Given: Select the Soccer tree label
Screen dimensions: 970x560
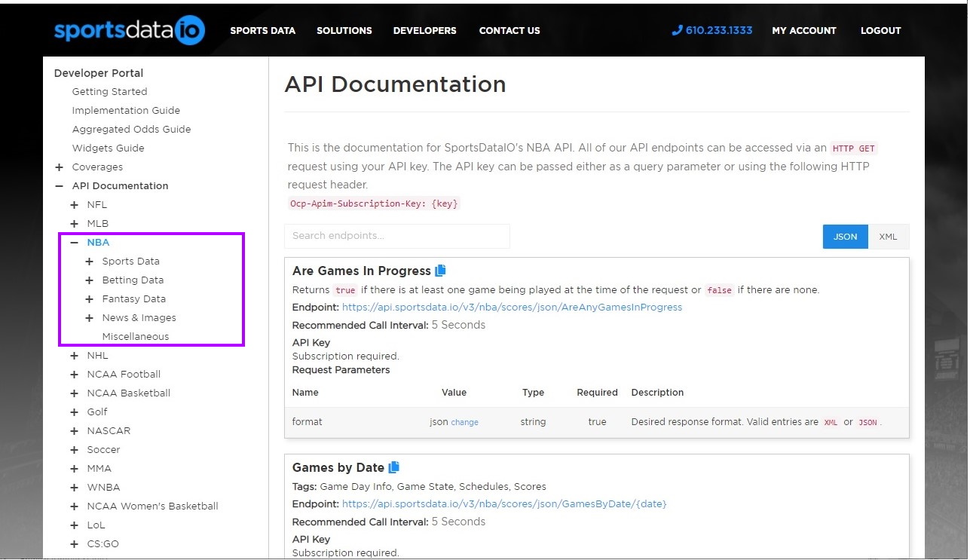Looking at the screenshot, I should tap(103, 450).
